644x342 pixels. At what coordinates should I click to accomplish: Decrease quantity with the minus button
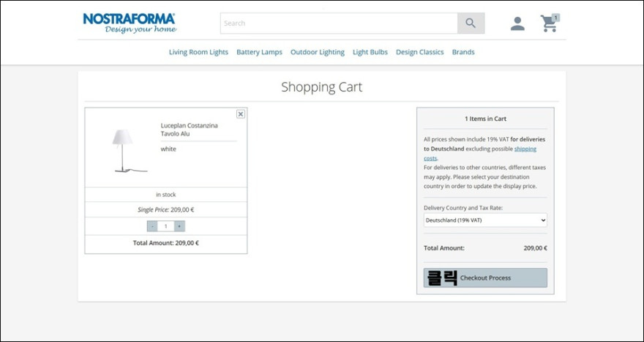152,226
